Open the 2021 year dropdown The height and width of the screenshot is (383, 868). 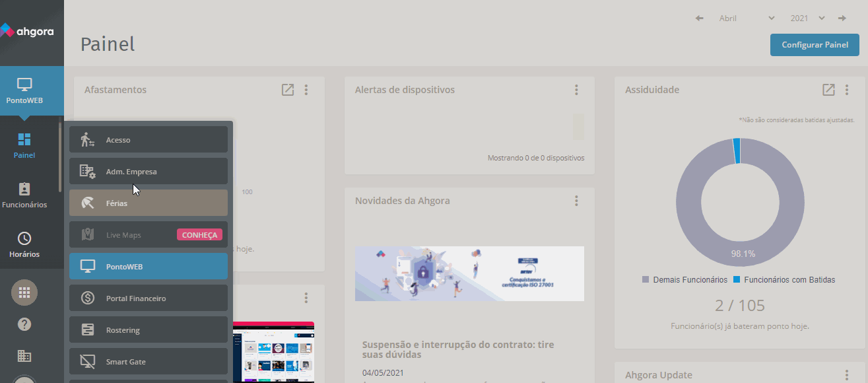point(807,18)
